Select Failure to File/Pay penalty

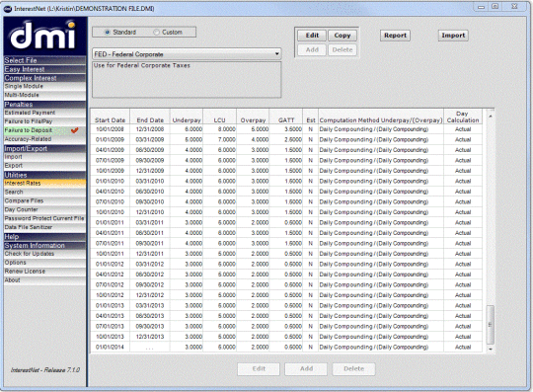click(44, 121)
